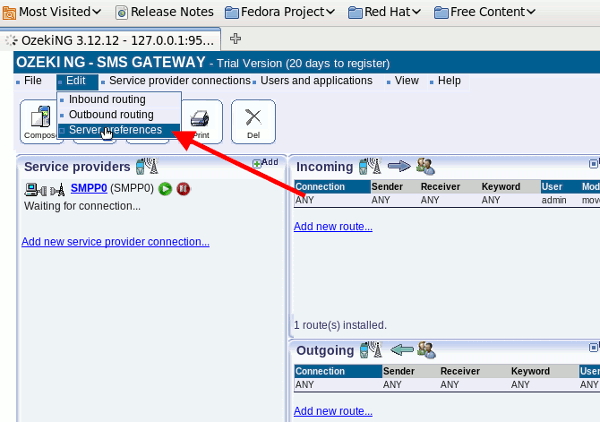This screenshot has width=600, height=422.
Task: Click Connection column header in Incoming table
Action: coord(332,187)
